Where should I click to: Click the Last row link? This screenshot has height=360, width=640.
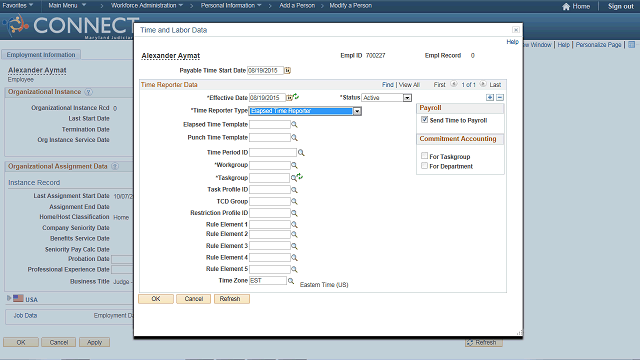click(495, 84)
